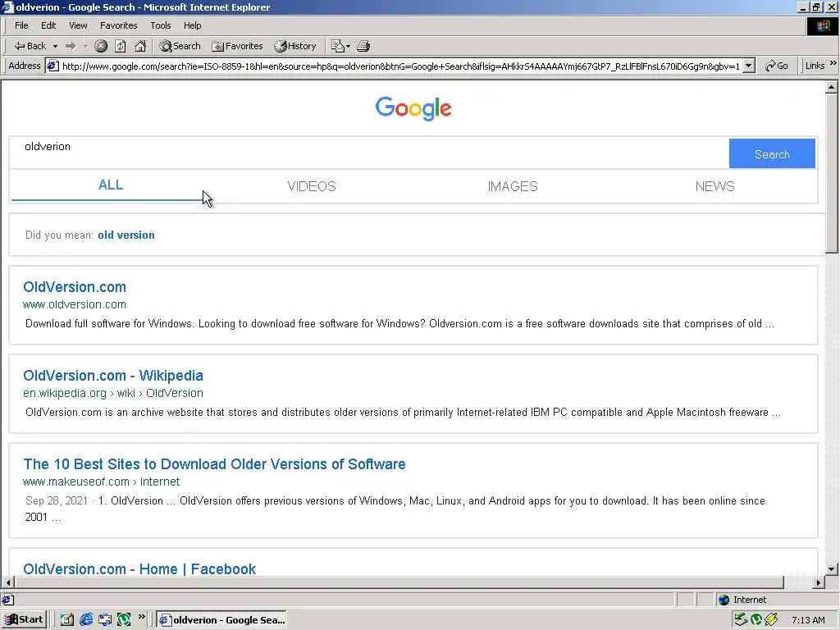Click the yellow plug system tray icon
The height and width of the screenshot is (630, 840).
pyautogui.click(x=771, y=620)
